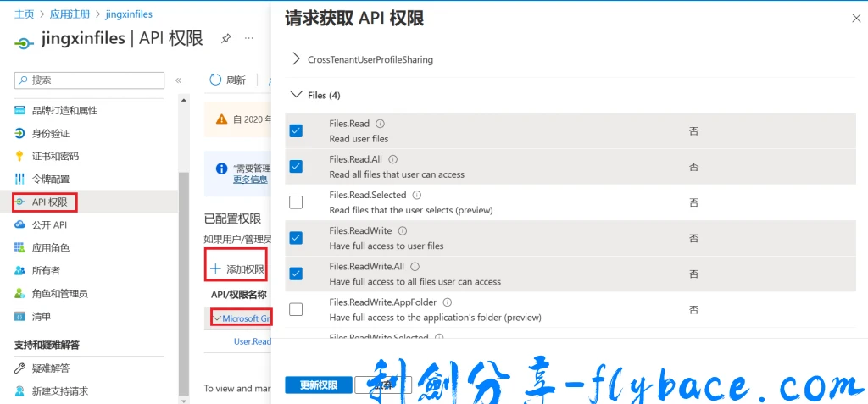The width and height of the screenshot is (868, 404).
Task: Open the 公开 API menu item
Action: pyautogui.click(x=50, y=224)
